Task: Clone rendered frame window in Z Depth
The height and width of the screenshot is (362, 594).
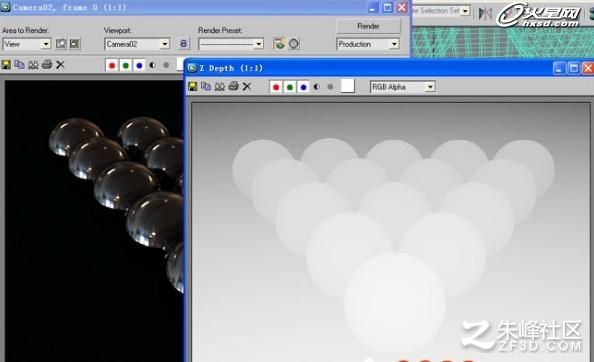Action: point(219,87)
